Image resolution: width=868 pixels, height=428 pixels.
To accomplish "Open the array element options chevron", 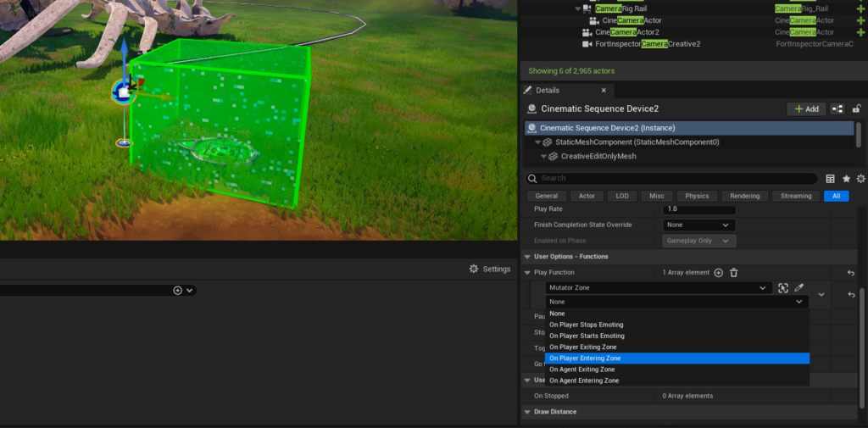I will coord(821,295).
